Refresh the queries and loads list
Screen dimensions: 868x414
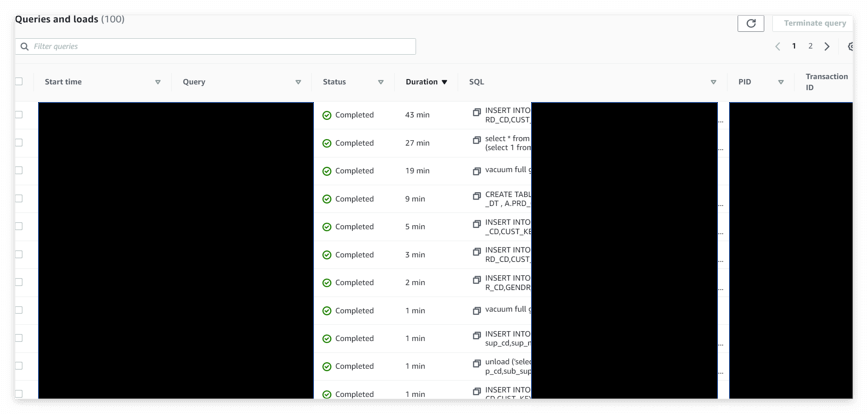click(751, 23)
